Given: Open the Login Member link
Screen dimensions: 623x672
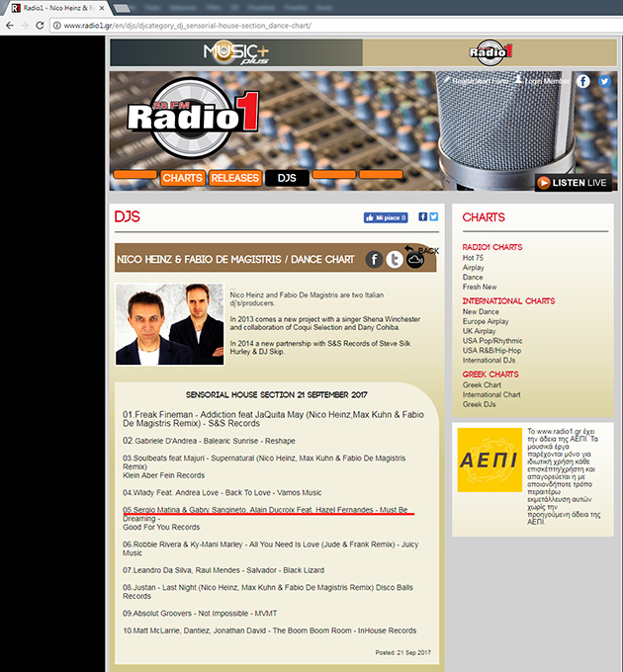Looking at the screenshot, I should tap(543, 81).
